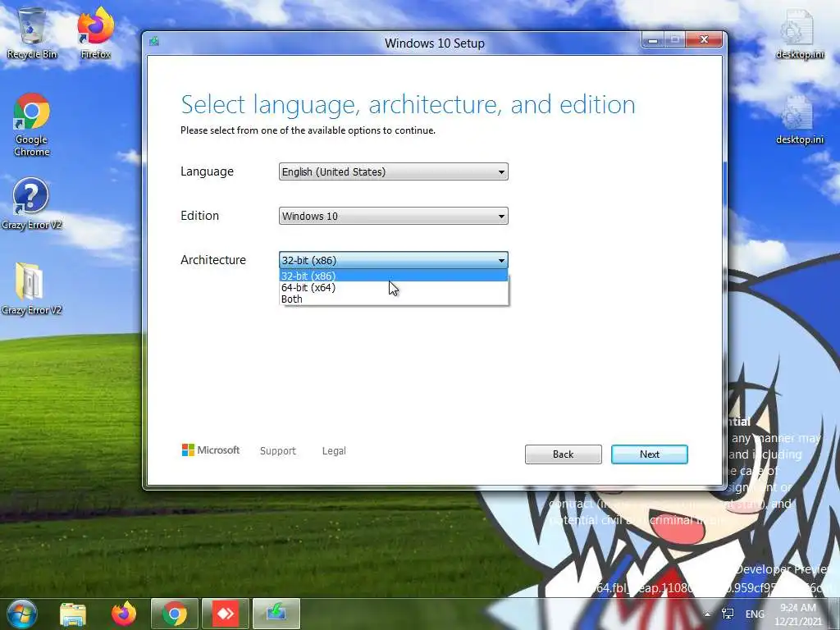Choose 64-bit (x64) architecture option

[393, 288]
